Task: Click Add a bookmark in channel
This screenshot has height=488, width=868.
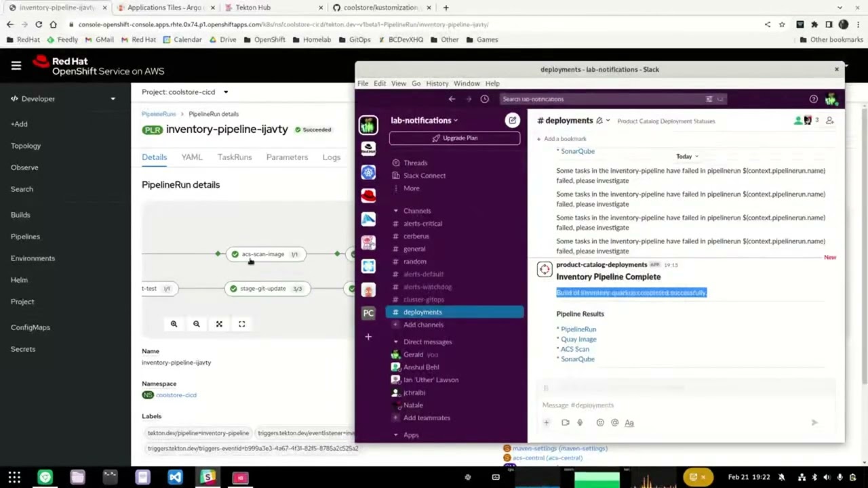Action: 561,139
